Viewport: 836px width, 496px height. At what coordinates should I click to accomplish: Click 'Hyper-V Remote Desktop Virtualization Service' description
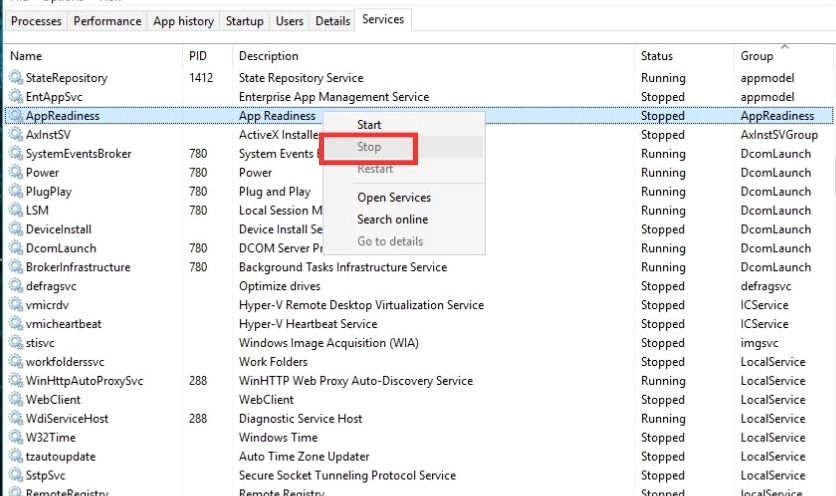pyautogui.click(x=361, y=305)
